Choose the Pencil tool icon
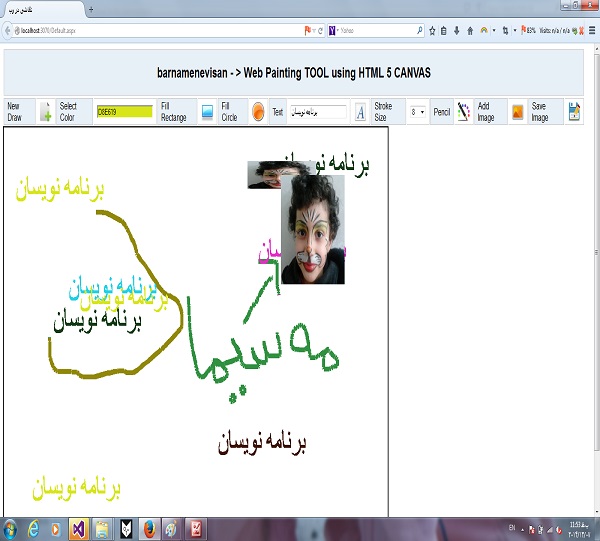 tap(463, 113)
